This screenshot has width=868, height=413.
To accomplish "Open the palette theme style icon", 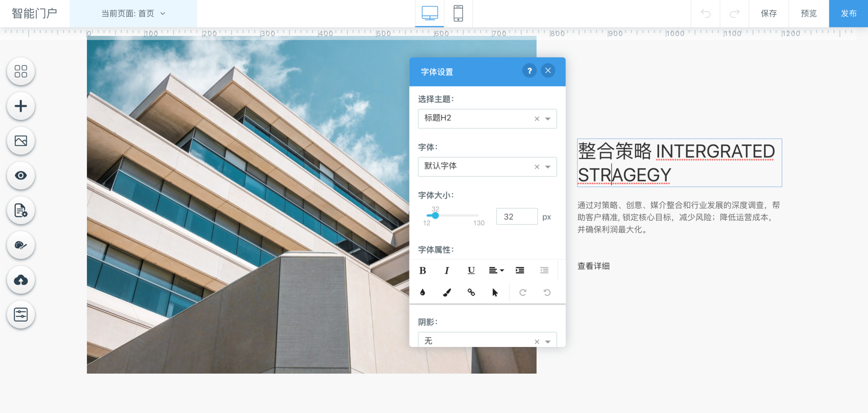I will [x=21, y=245].
